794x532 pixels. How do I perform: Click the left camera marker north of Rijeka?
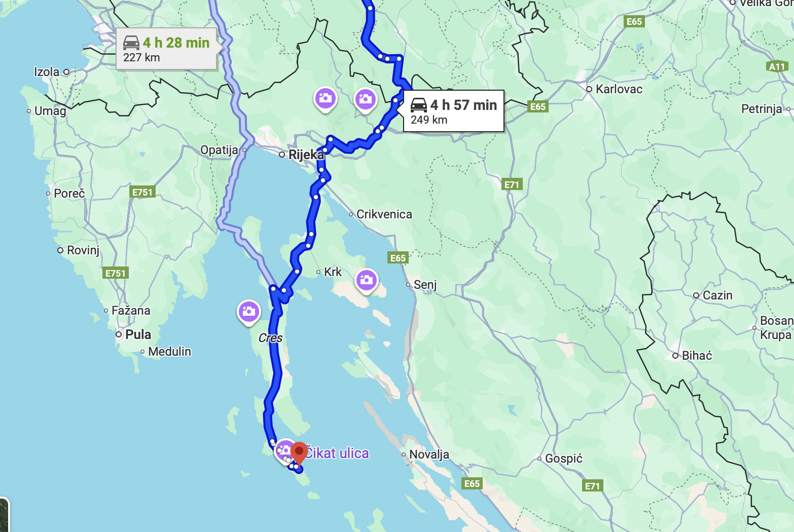coord(326,99)
